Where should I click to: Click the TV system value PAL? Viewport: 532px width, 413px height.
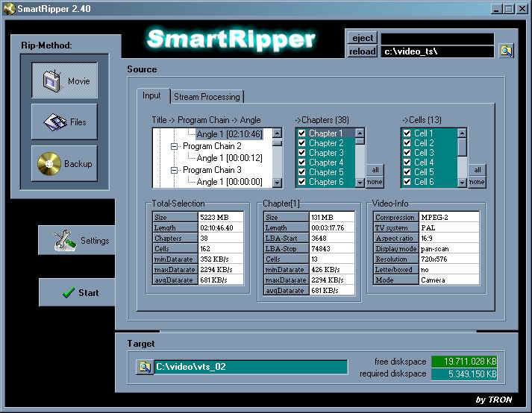(449, 228)
